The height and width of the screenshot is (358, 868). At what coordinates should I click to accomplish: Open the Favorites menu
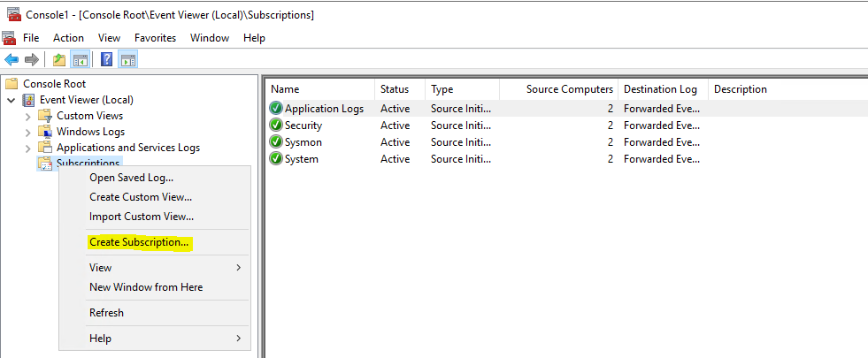(x=155, y=38)
